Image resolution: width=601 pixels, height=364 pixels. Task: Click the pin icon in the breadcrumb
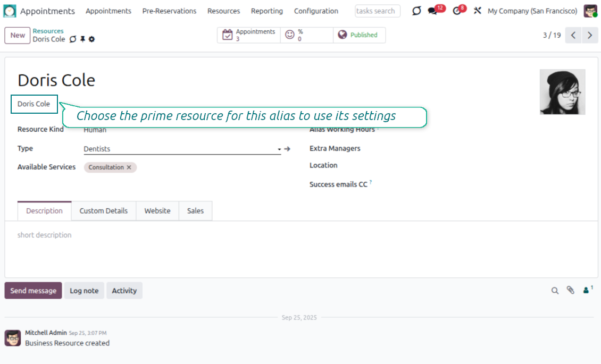pos(82,39)
